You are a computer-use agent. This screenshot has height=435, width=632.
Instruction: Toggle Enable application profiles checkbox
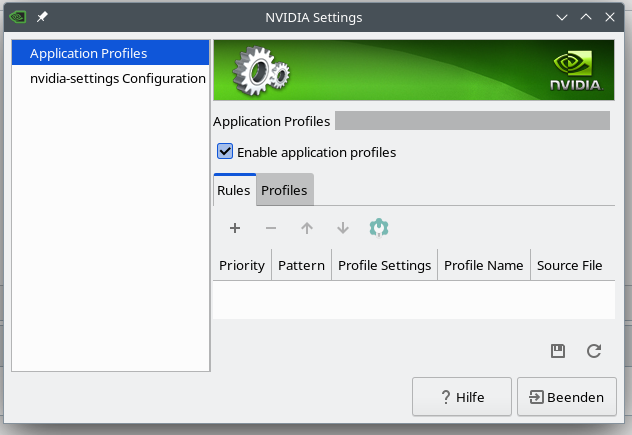tap(225, 152)
